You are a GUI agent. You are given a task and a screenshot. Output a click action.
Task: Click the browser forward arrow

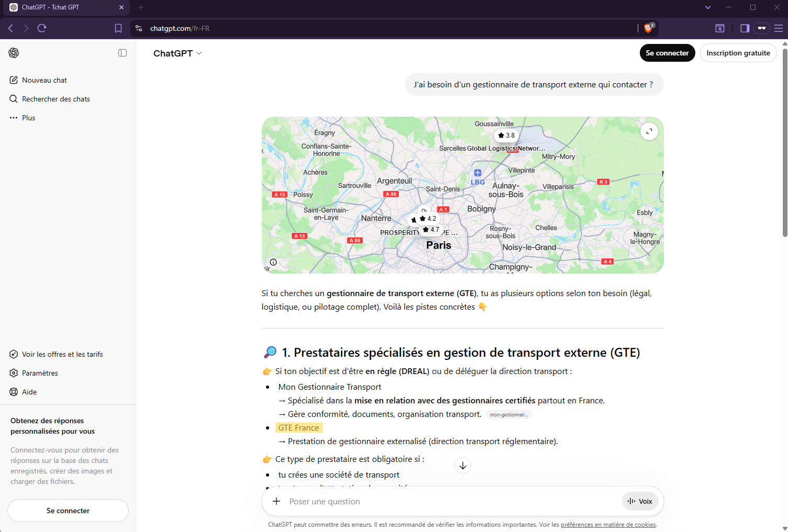26,28
